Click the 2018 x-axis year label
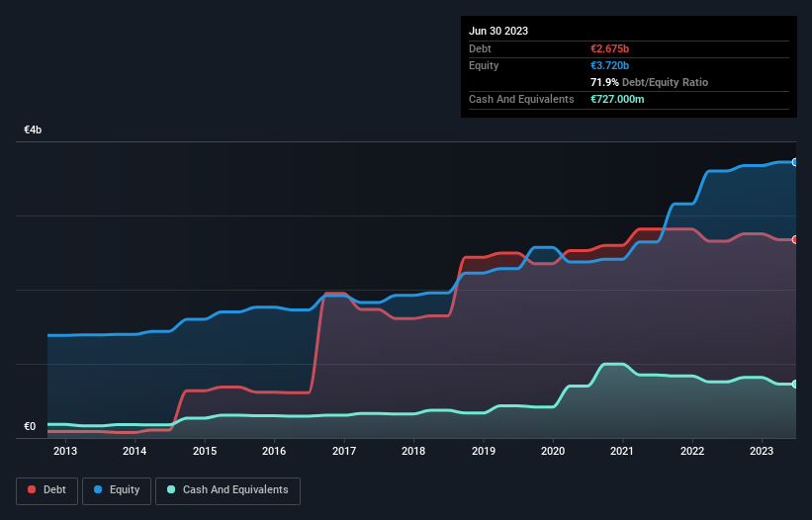The image size is (812, 520). (413, 451)
